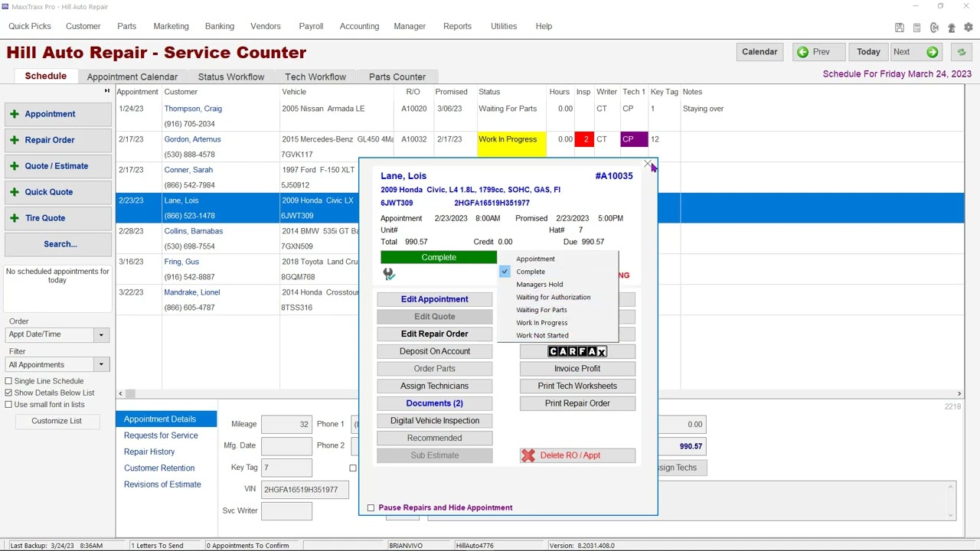Collapse the left sidebar pin arrow

click(x=107, y=92)
